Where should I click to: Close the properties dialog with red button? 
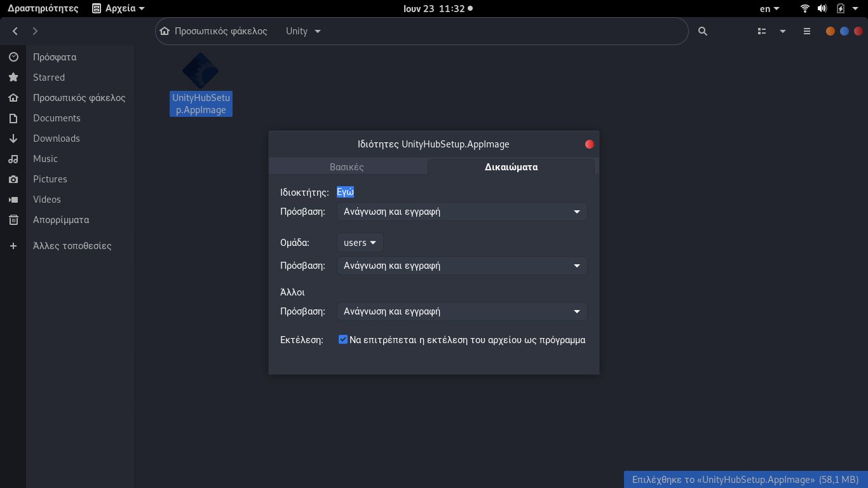tap(589, 144)
